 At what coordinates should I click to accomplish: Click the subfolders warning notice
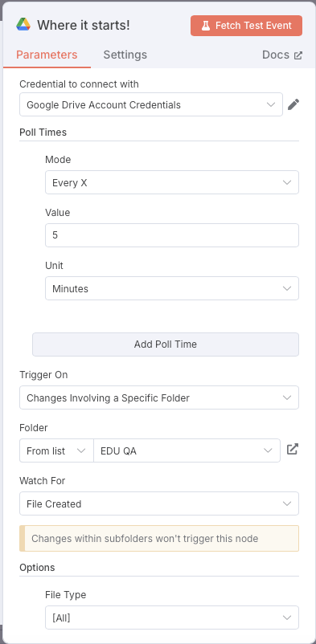[x=159, y=538]
